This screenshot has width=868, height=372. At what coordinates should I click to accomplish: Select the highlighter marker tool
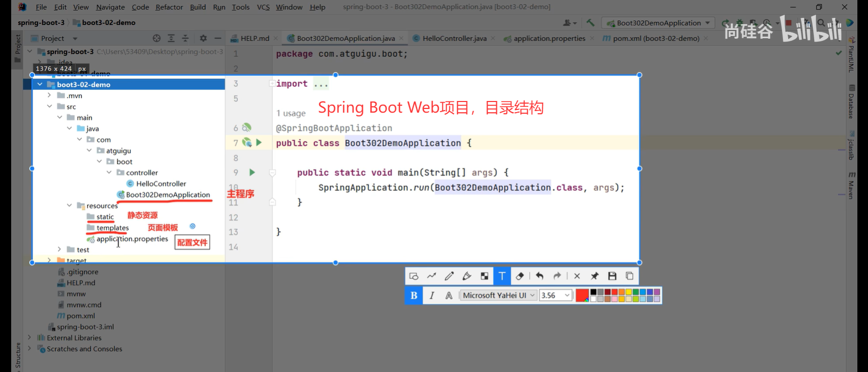point(466,276)
